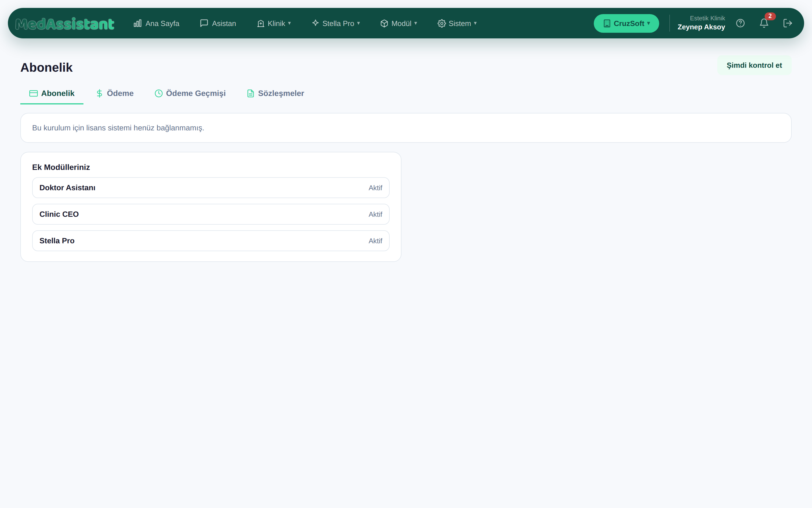The image size is (812, 508).
Task: Click the document icon on Sözleşmeler tab
Action: click(x=251, y=93)
